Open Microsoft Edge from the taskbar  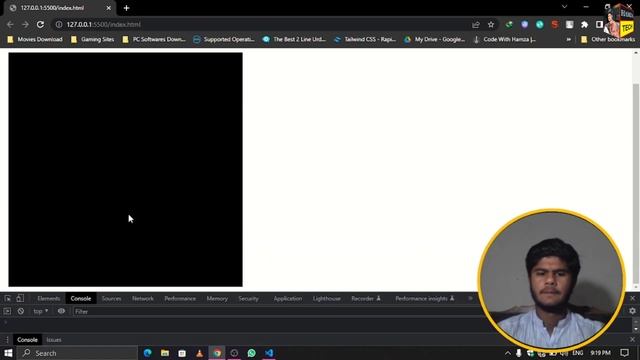pyautogui.click(x=148, y=353)
